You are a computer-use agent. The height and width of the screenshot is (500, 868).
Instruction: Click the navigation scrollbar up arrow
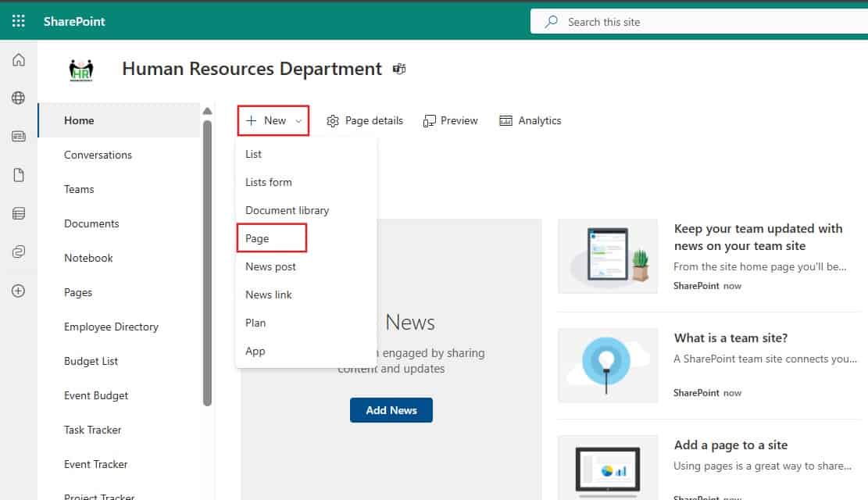click(208, 111)
